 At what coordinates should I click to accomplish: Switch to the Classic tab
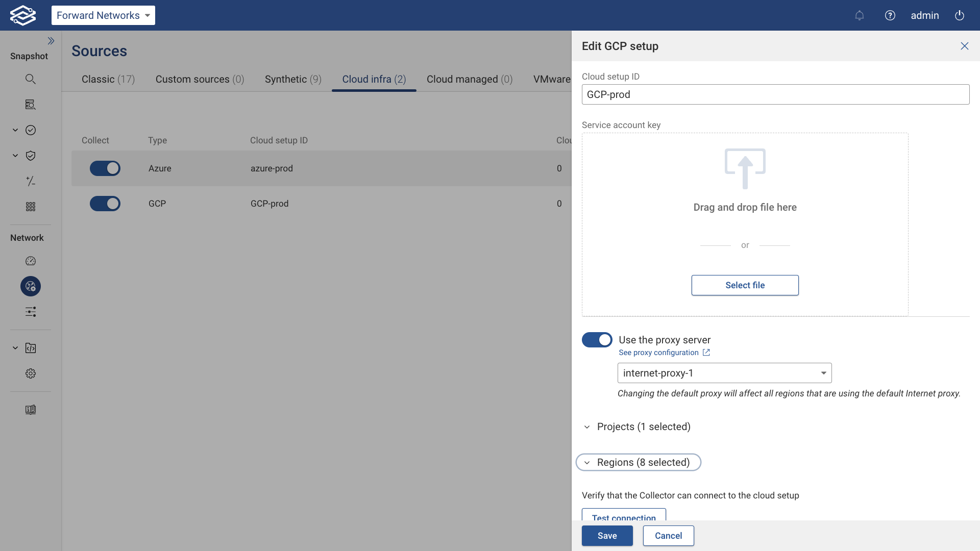pyautogui.click(x=108, y=79)
